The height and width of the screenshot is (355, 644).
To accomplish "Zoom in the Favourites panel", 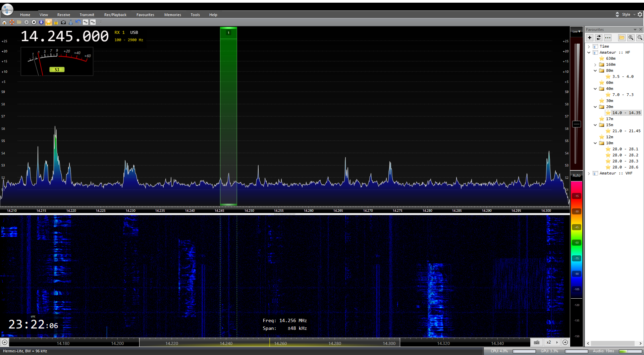I will (x=631, y=38).
